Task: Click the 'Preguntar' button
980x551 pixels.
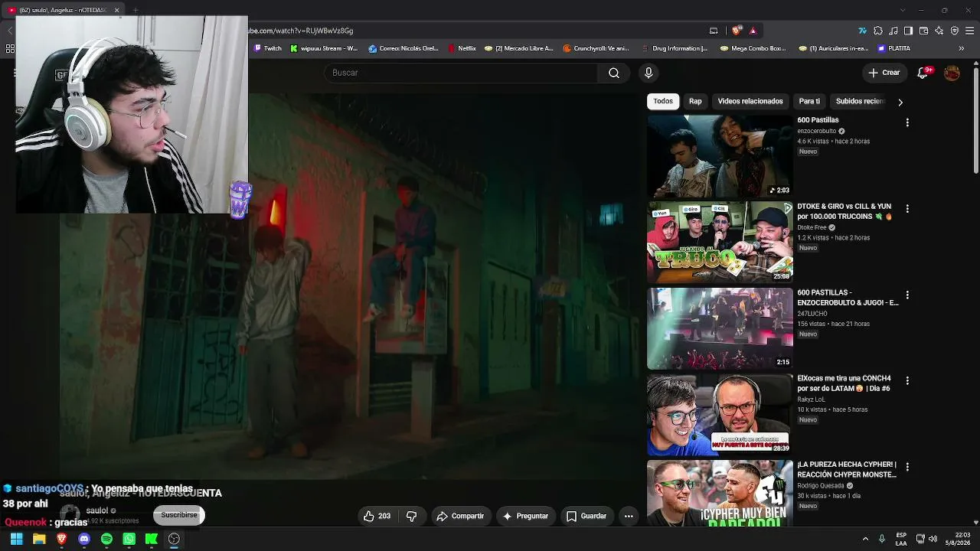Action: click(525, 516)
